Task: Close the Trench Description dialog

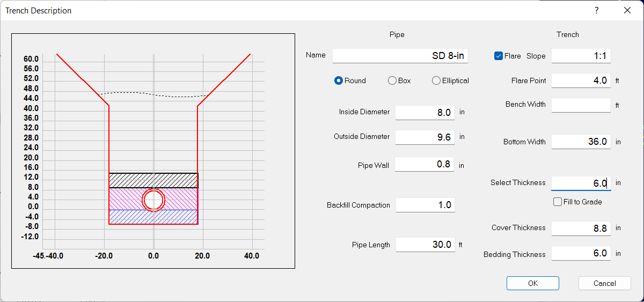Action: 627,11
